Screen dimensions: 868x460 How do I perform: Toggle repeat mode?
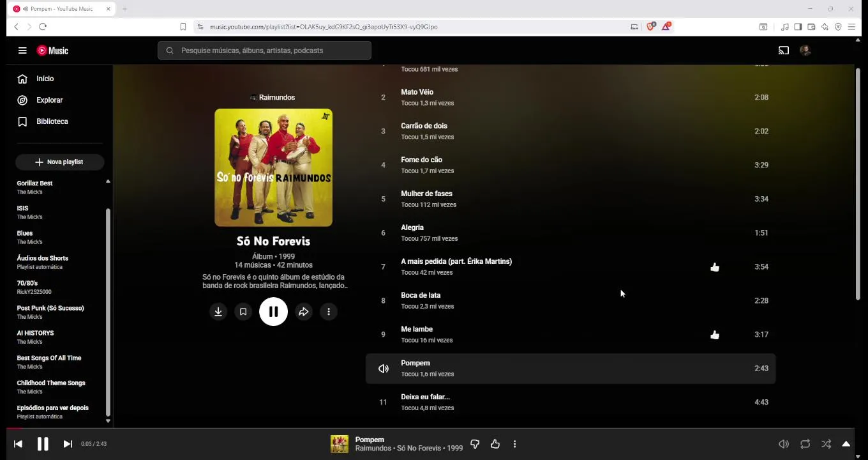(x=805, y=444)
